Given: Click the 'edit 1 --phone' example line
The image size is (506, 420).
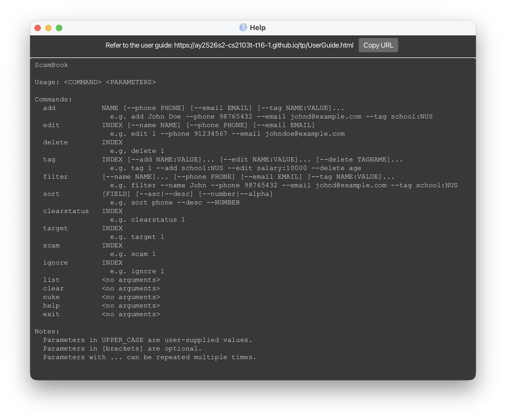Looking at the screenshot, I should pyautogui.click(x=227, y=134).
